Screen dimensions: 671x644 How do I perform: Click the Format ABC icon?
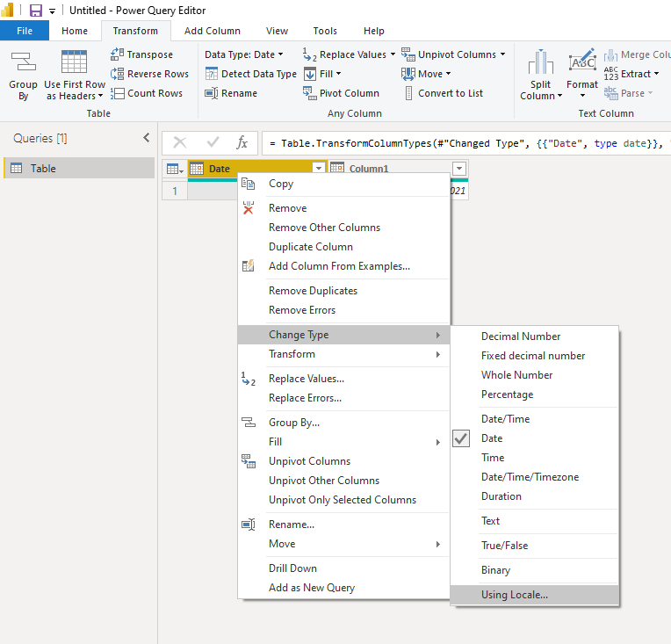point(582,61)
